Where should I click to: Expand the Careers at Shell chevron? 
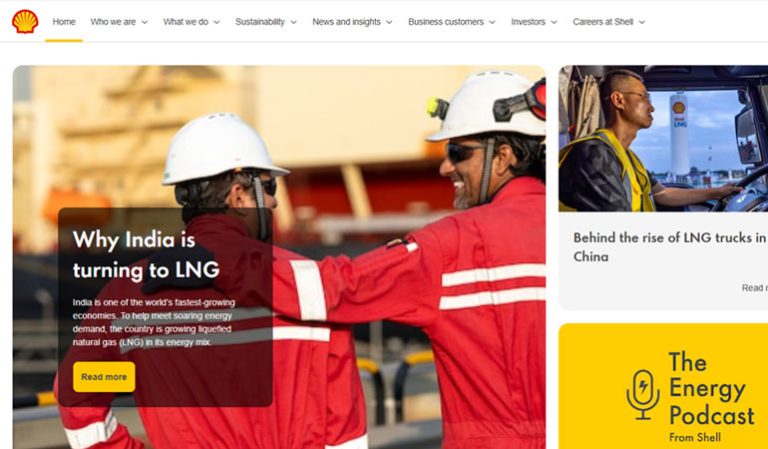pyautogui.click(x=642, y=22)
